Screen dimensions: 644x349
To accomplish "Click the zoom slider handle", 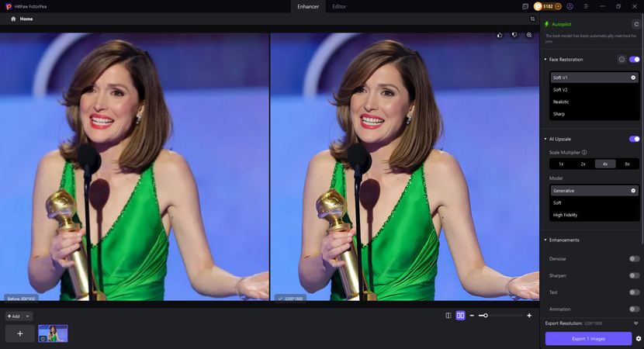I will [x=486, y=316].
